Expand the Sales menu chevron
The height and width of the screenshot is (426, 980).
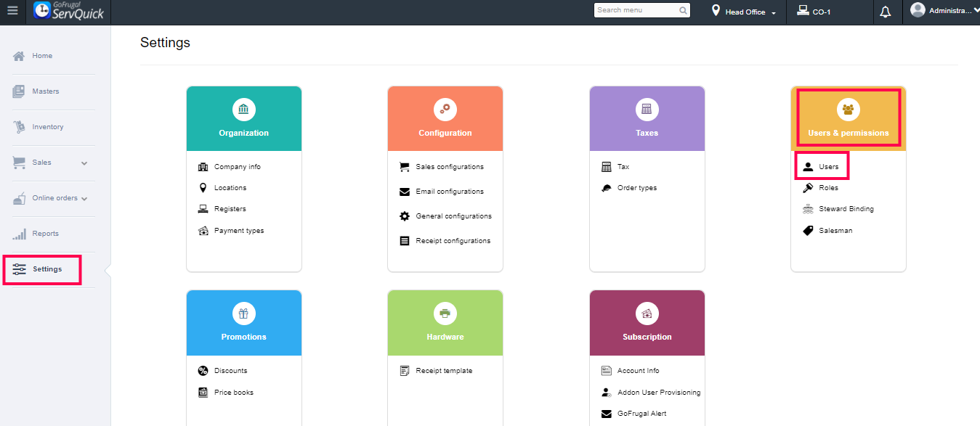[84, 163]
